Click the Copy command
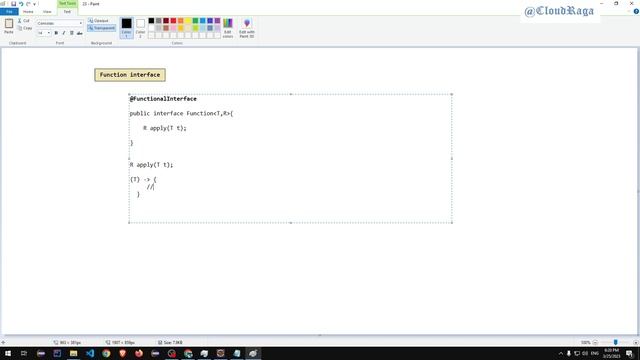The width and height of the screenshot is (640, 360). point(24,28)
